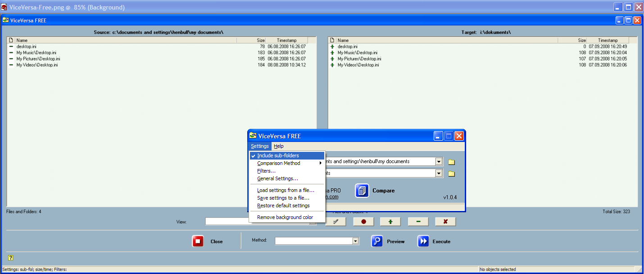The width and height of the screenshot is (644, 274).
Task: Click the Preview magnifier icon
Action: (377, 241)
